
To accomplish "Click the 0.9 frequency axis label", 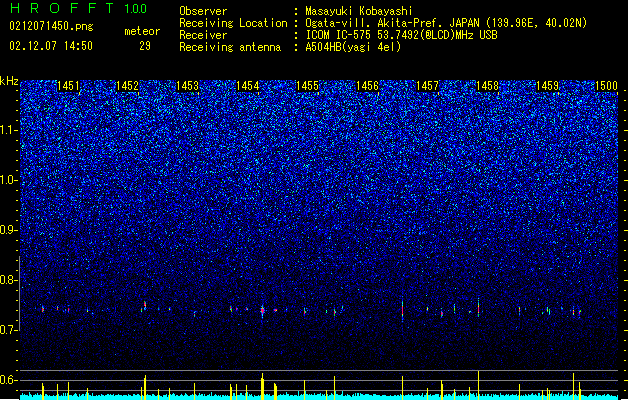I will tap(9, 230).
